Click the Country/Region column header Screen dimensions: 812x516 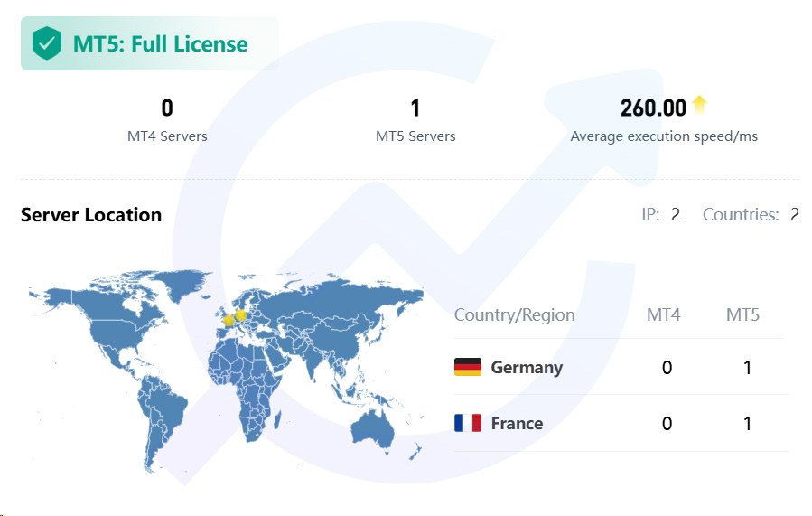(x=514, y=314)
